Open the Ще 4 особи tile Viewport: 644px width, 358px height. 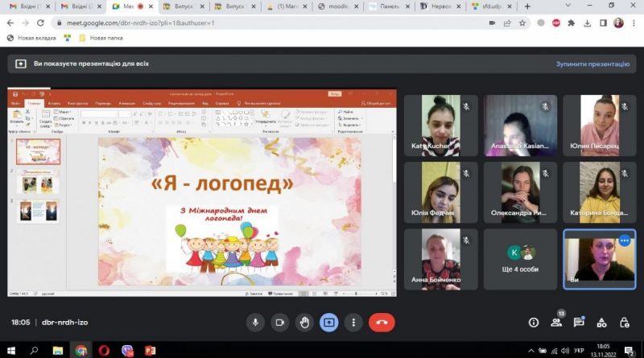tap(520, 260)
